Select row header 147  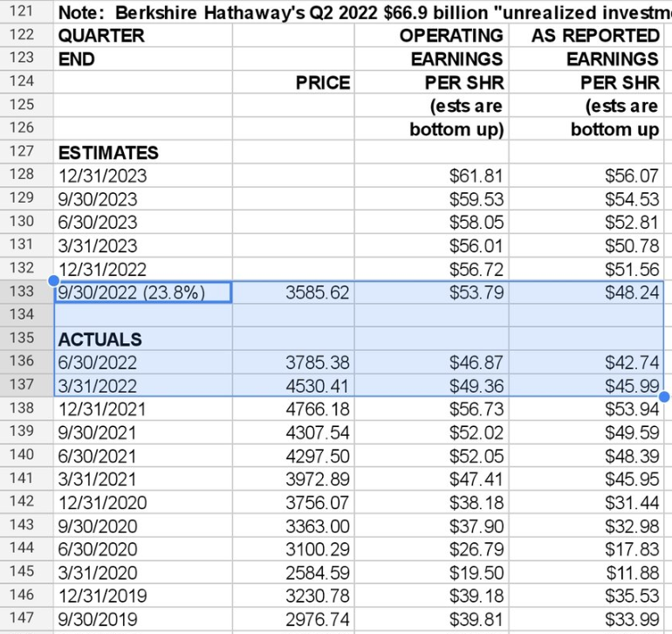26,618
